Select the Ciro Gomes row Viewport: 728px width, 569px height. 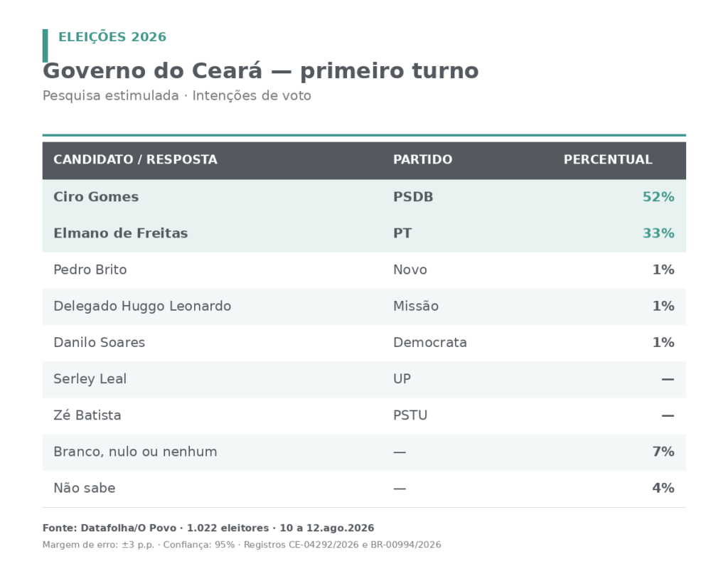pyautogui.click(x=364, y=197)
